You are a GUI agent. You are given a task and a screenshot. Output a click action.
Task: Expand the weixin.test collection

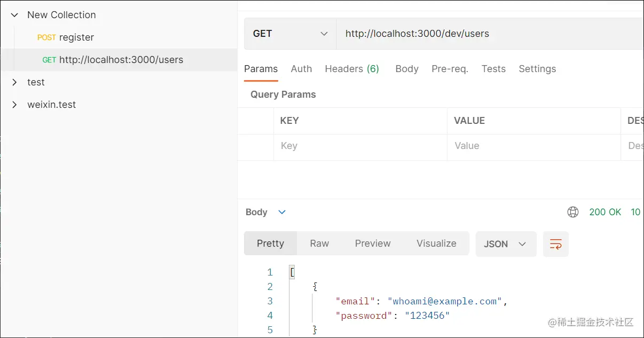click(x=14, y=105)
